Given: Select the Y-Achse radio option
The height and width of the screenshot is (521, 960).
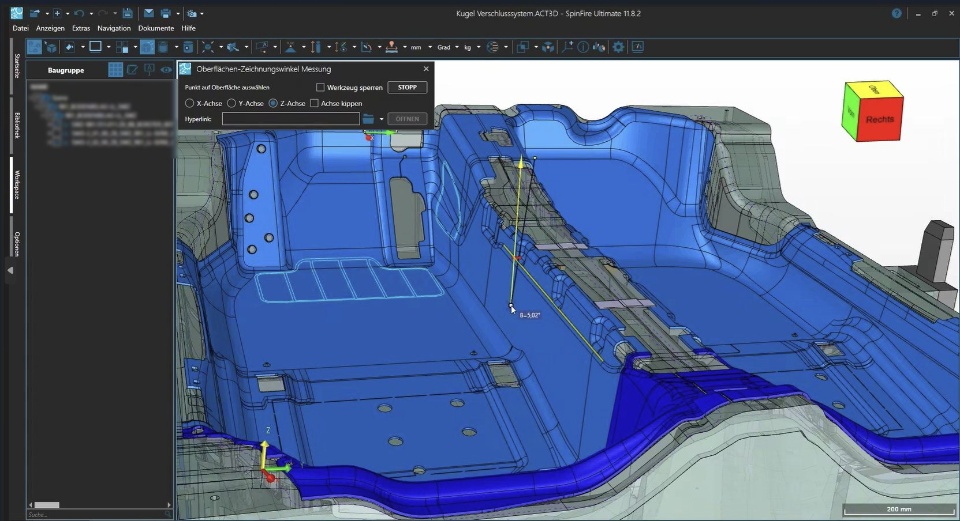Looking at the screenshot, I should (232, 103).
